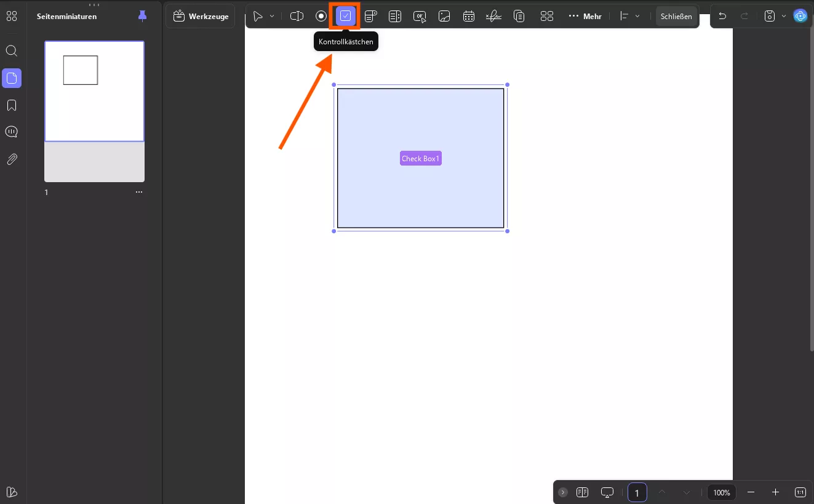Open the search panel in sidebar
Screen dimensions: 814x504
(12, 51)
